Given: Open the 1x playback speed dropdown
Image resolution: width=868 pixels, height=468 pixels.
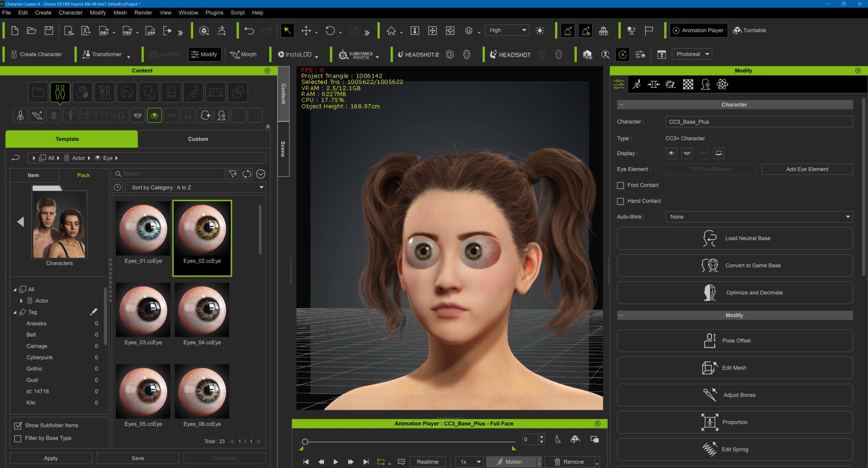Looking at the screenshot, I should pyautogui.click(x=469, y=462).
